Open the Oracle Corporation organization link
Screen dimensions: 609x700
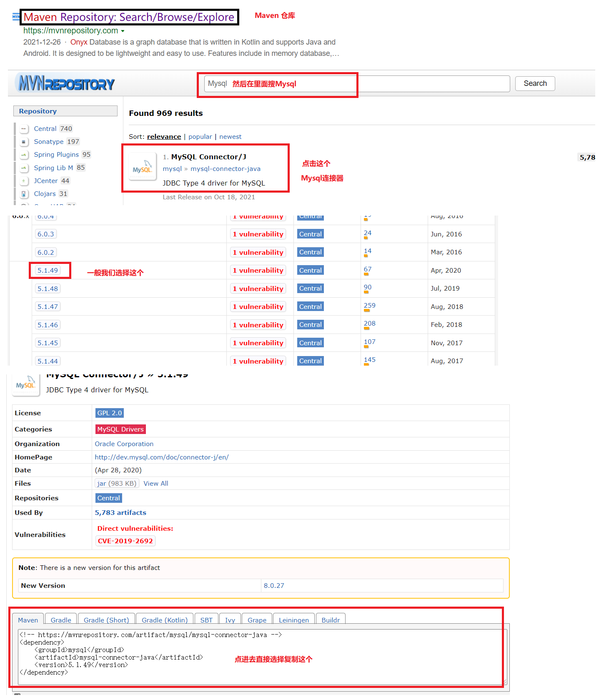(124, 444)
